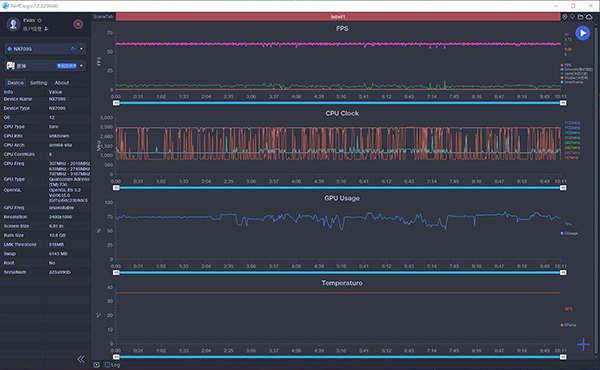Select the Device tab

15,83
